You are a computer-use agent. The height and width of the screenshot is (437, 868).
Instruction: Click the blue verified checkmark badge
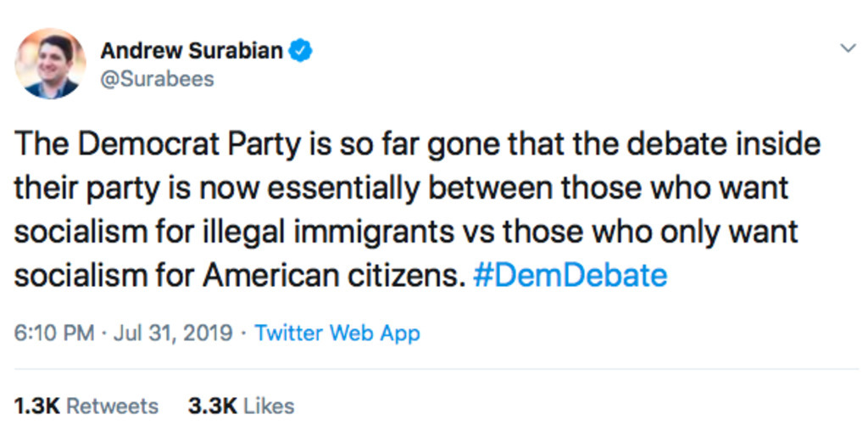pos(300,51)
